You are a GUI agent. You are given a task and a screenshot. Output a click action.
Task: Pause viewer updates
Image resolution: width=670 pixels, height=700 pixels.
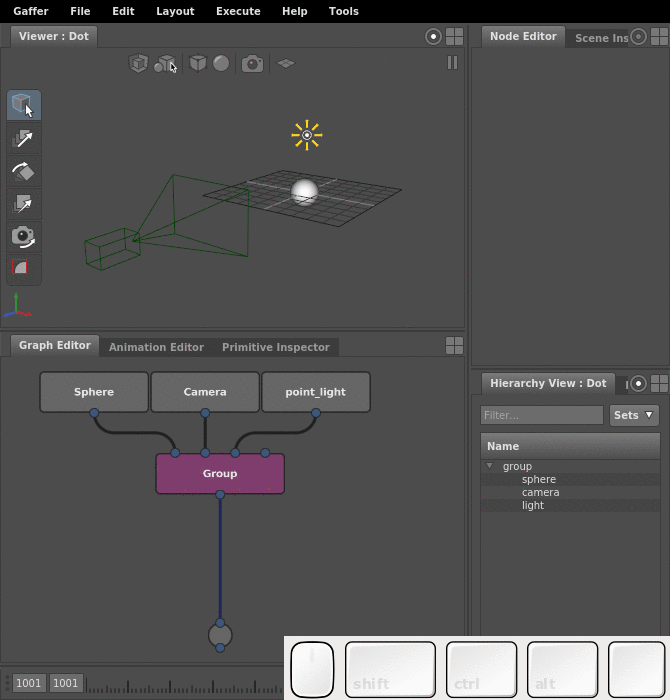452,62
